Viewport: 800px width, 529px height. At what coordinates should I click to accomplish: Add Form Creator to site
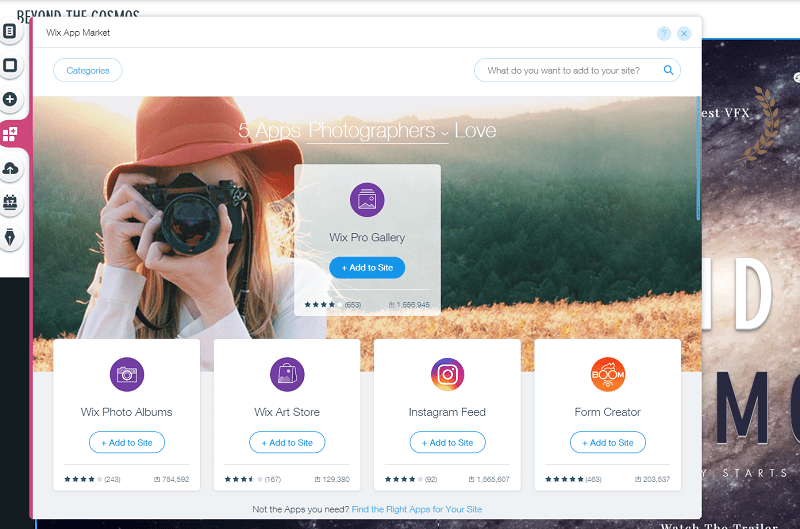click(608, 442)
